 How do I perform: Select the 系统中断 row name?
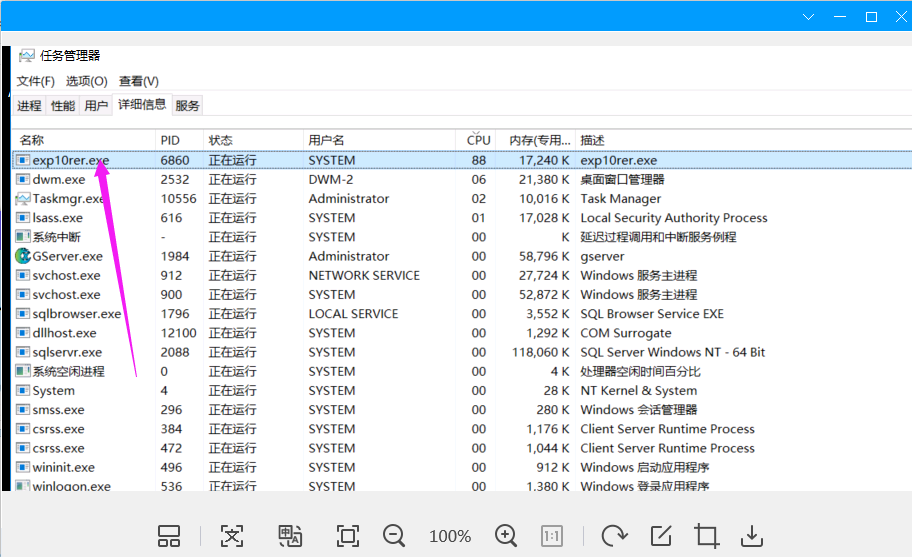click(x=56, y=237)
